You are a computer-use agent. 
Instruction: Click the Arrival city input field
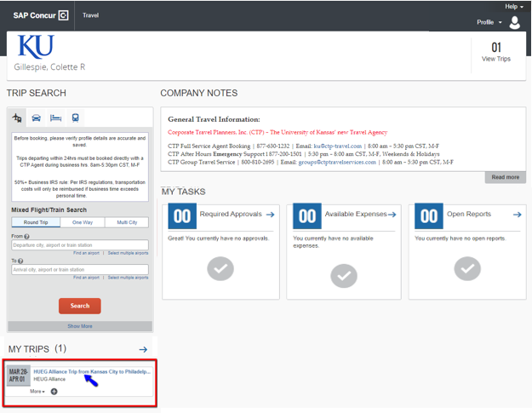point(80,269)
